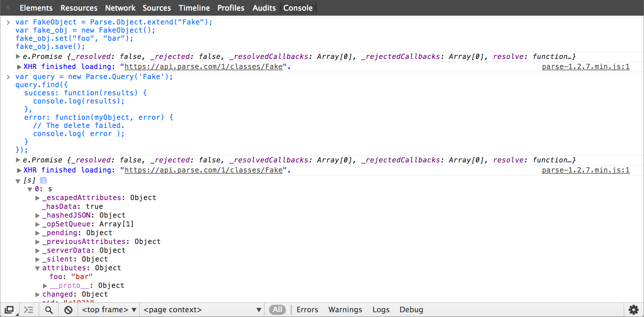Open the <top frame> dropdown
The width and height of the screenshot is (644, 317).
[108, 309]
